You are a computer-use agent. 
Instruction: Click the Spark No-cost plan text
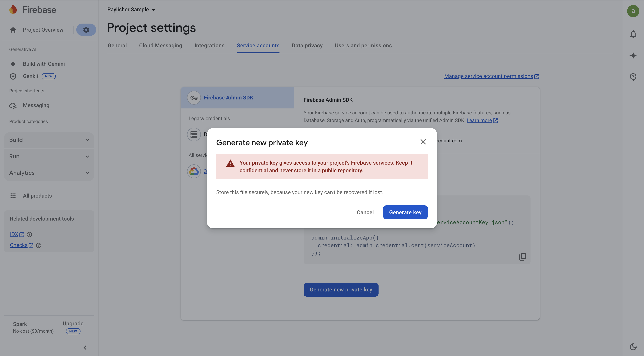(x=33, y=327)
